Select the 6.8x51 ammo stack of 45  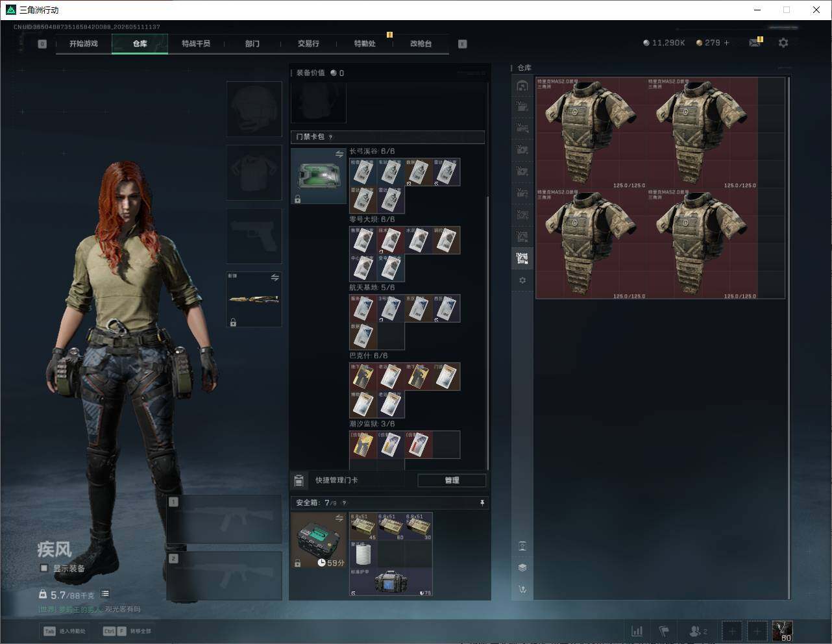click(x=363, y=526)
